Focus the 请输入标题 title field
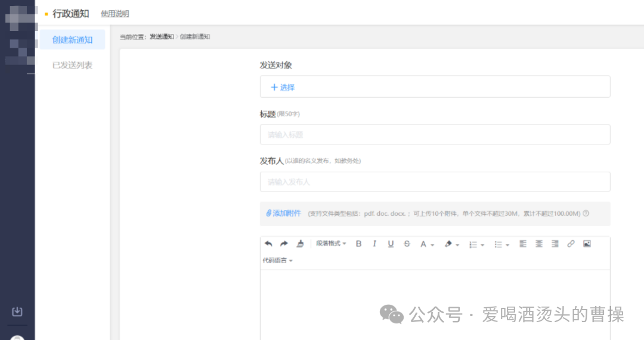This screenshot has height=340, width=644. coord(435,135)
